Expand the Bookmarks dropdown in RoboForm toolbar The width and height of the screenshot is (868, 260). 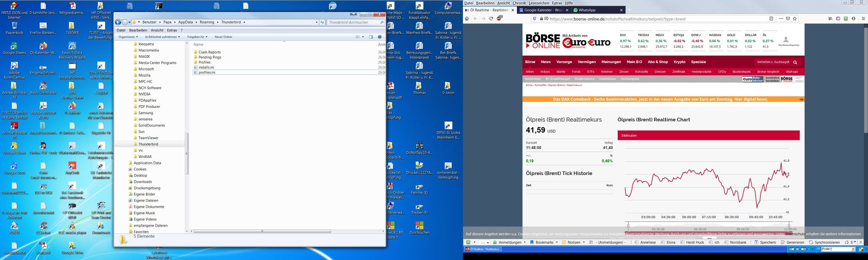click(557, 242)
